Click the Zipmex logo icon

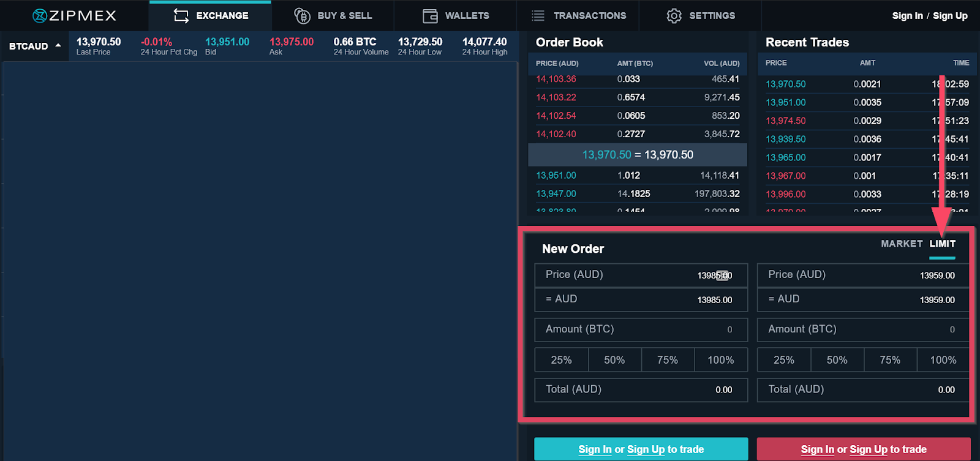point(39,16)
